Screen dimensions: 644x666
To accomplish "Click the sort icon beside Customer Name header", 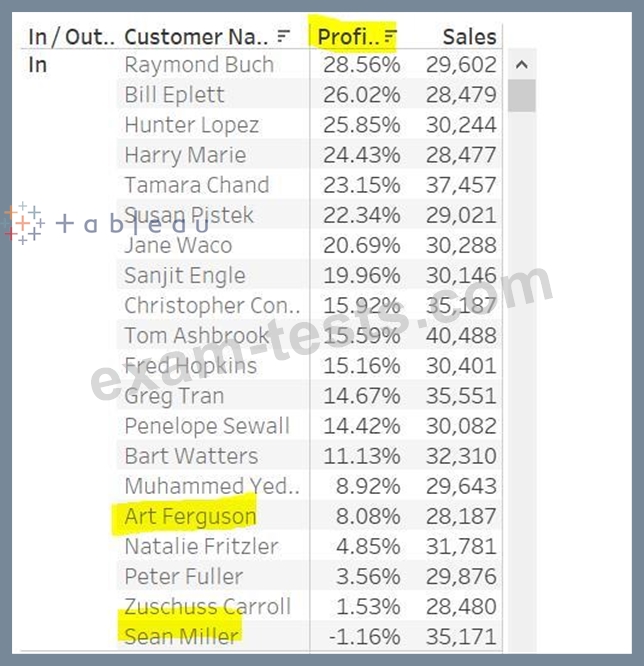I will [x=283, y=36].
